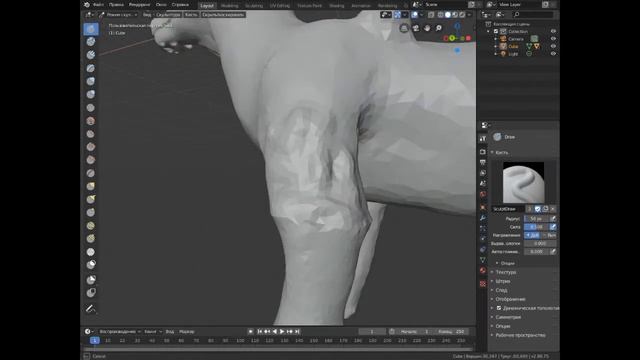Select the Pinch brush tool
The height and width of the screenshot is (360, 640).
click(91, 173)
